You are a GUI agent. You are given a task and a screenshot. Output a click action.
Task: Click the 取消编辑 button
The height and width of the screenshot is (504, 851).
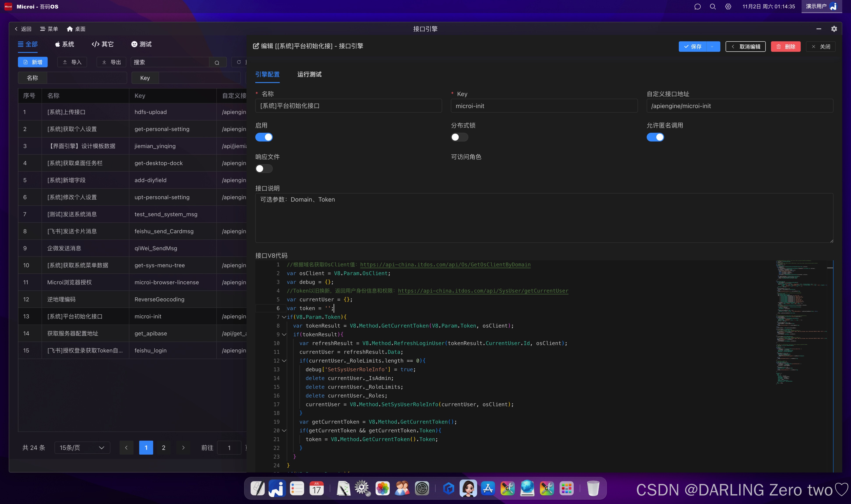click(x=745, y=47)
